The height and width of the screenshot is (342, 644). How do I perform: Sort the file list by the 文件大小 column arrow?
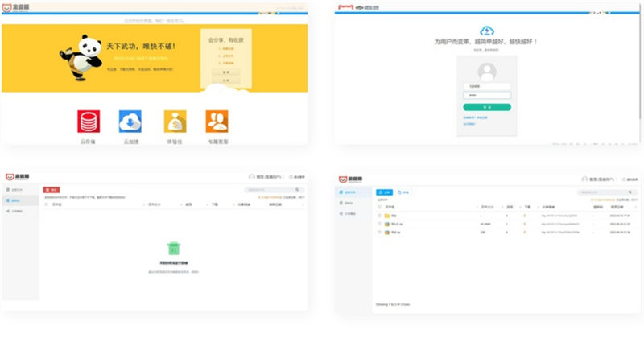[502, 207]
